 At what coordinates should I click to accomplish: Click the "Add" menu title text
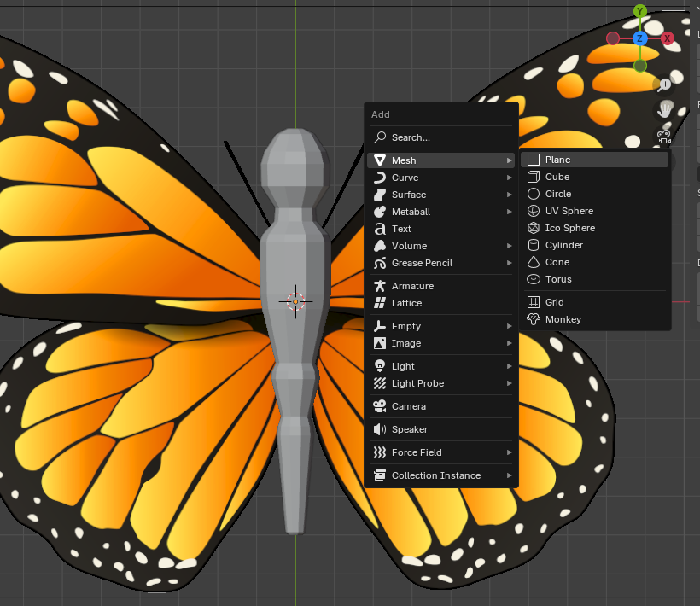[381, 114]
